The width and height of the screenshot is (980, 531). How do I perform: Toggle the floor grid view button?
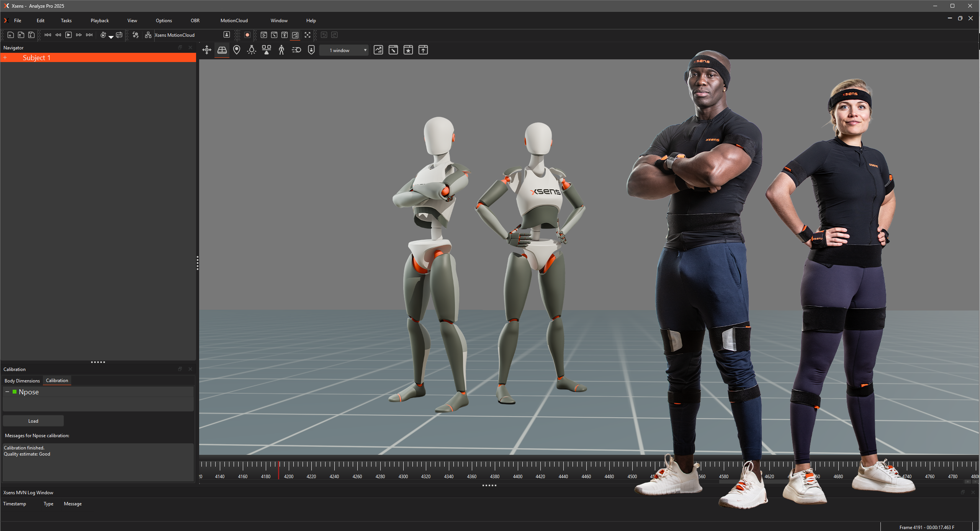click(222, 50)
